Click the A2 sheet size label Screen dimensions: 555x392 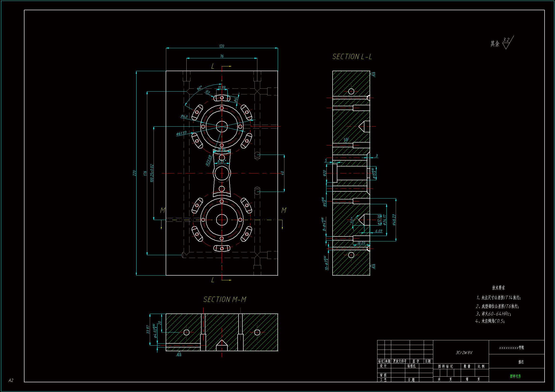pyautogui.click(x=11, y=380)
